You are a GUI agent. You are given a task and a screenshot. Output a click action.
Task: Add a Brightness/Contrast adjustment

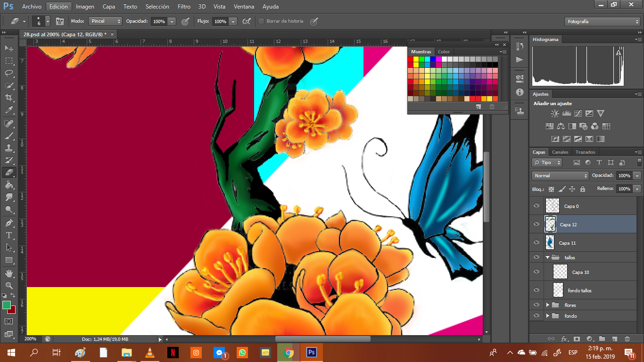555,114
